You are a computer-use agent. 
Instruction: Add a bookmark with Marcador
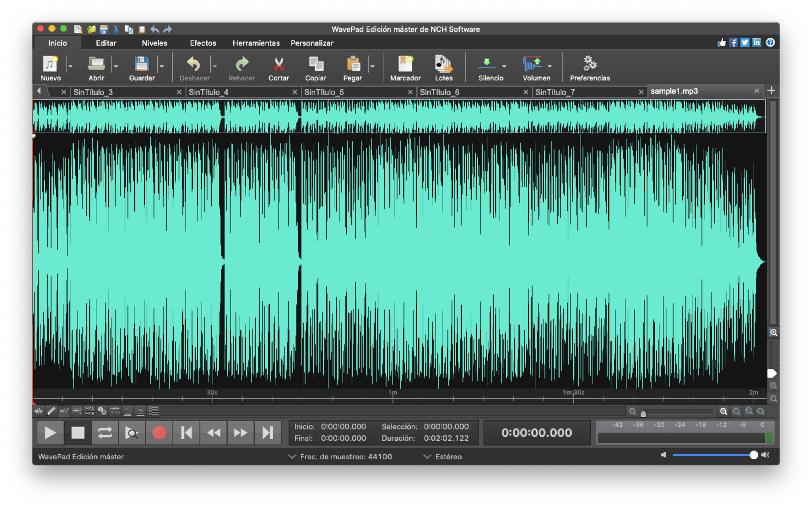point(405,64)
